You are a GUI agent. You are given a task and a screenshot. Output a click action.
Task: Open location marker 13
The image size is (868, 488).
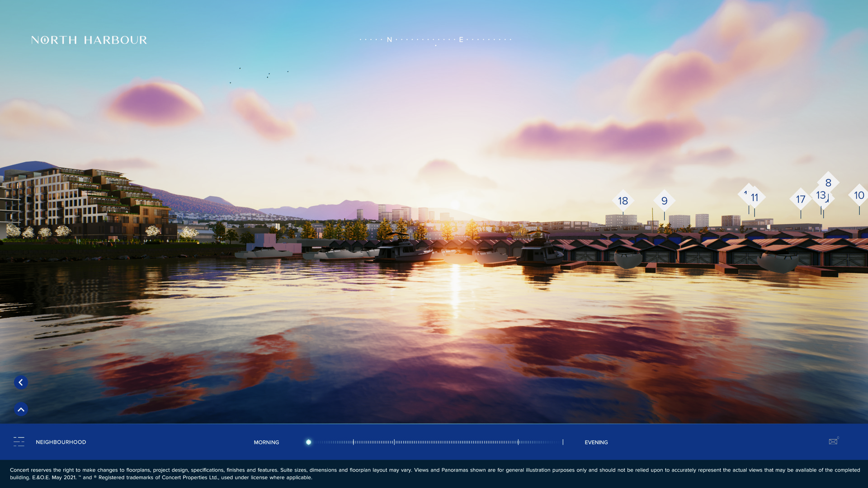[x=820, y=195]
